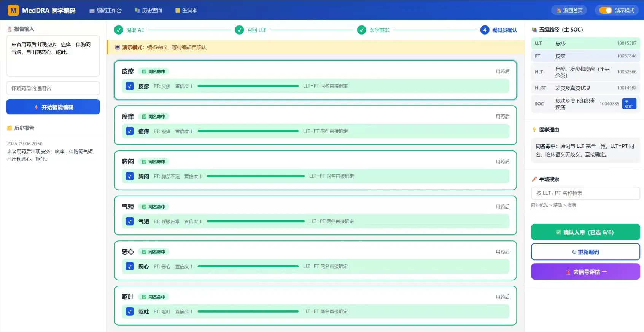The width and height of the screenshot is (644, 332).
Task: Select the PT 皮疹 10037844 path row
Action: click(x=585, y=56)
